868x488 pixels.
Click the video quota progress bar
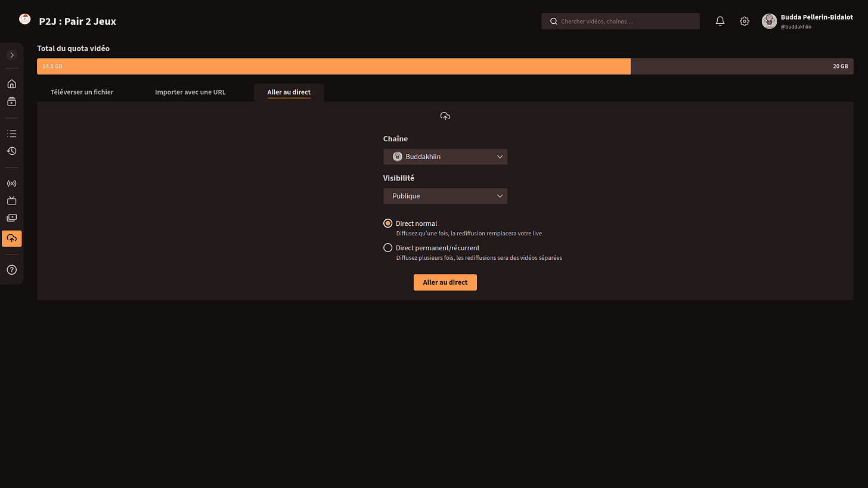click(445, 66)
